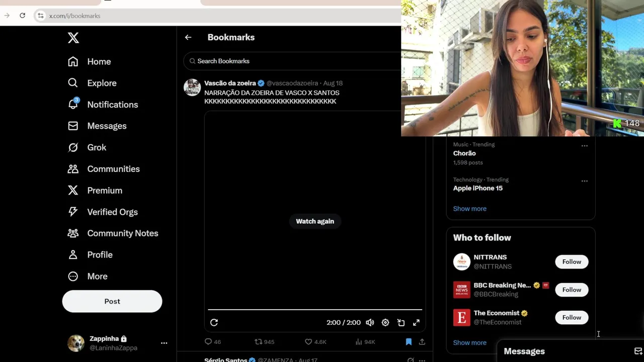
Task: Expand the Messages drawer
Action: (x=524, y=351)
